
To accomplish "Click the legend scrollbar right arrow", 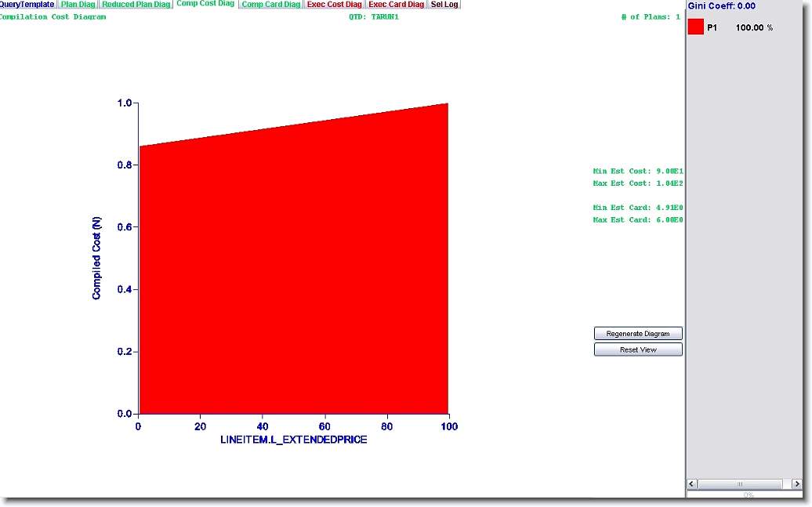I will (796, 483).
